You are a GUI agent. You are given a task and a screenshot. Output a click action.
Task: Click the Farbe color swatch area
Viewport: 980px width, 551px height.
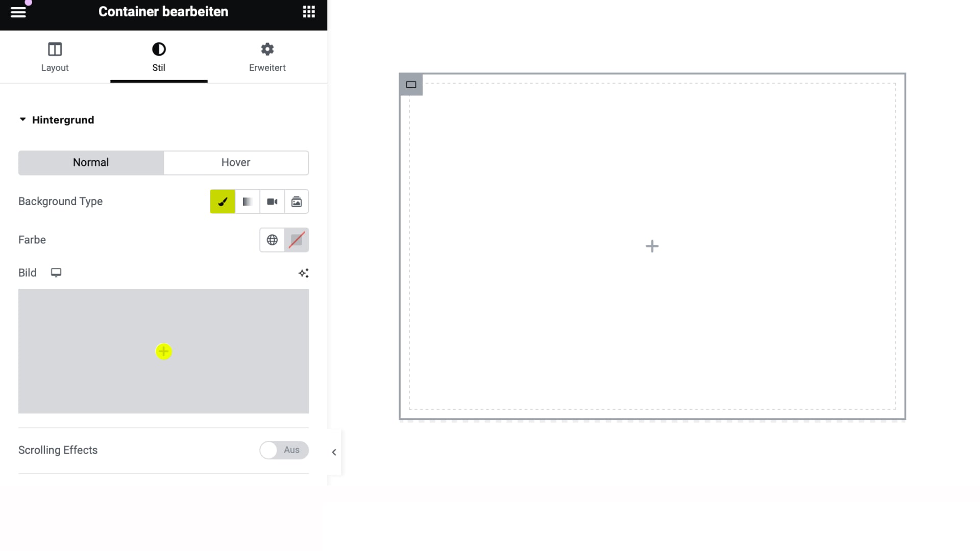pyautogui.click(x=296, y=239)
